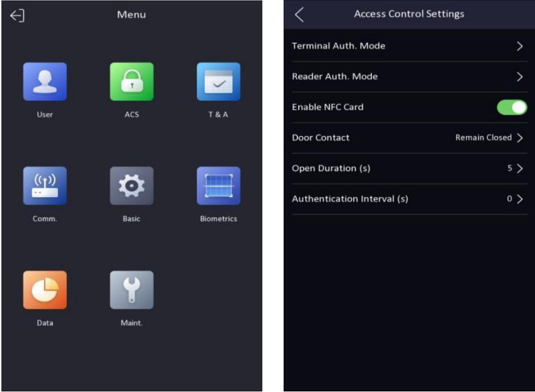Click the Open Duration value 5

click(509, 168)
